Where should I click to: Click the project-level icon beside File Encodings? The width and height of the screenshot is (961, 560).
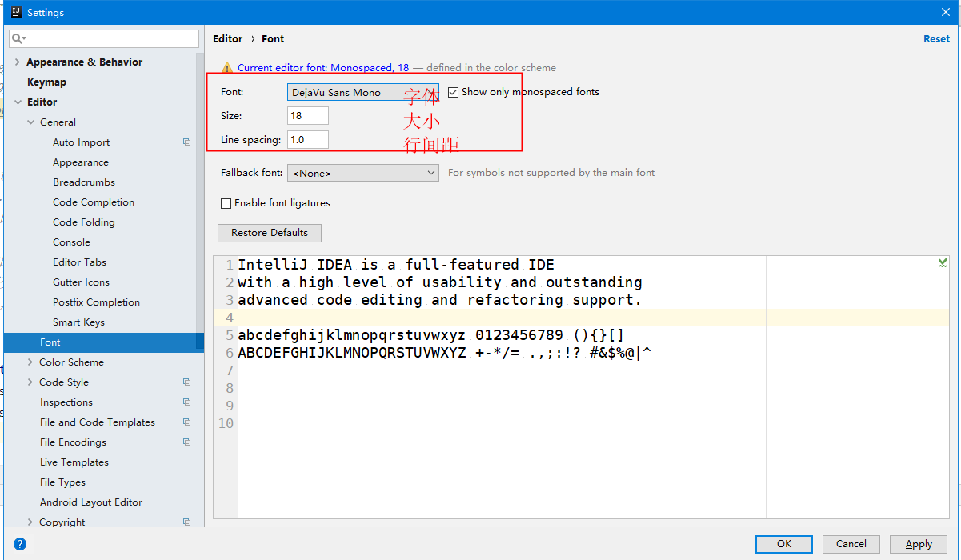click(186, 442)
